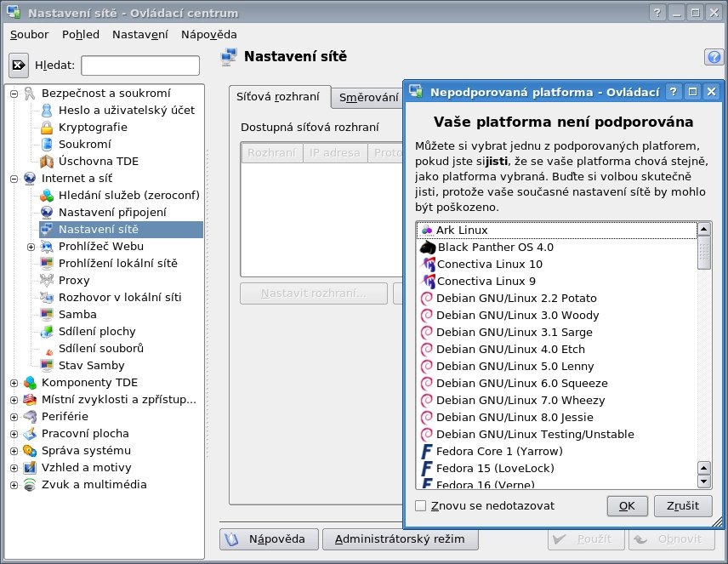Click the Správa systému icon

(x=30, y=451)
